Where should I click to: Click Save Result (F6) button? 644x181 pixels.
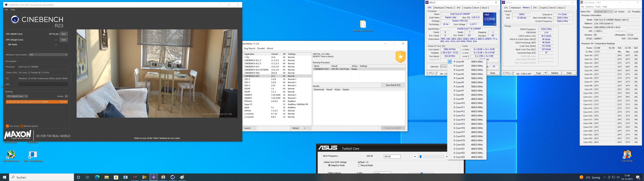point(393,85)
